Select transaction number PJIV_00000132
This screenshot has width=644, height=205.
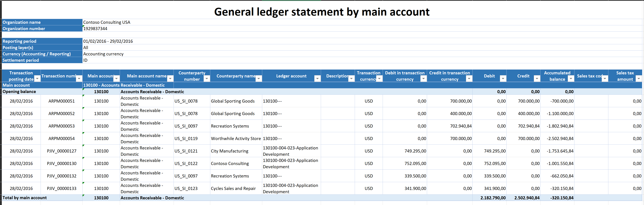62,176
